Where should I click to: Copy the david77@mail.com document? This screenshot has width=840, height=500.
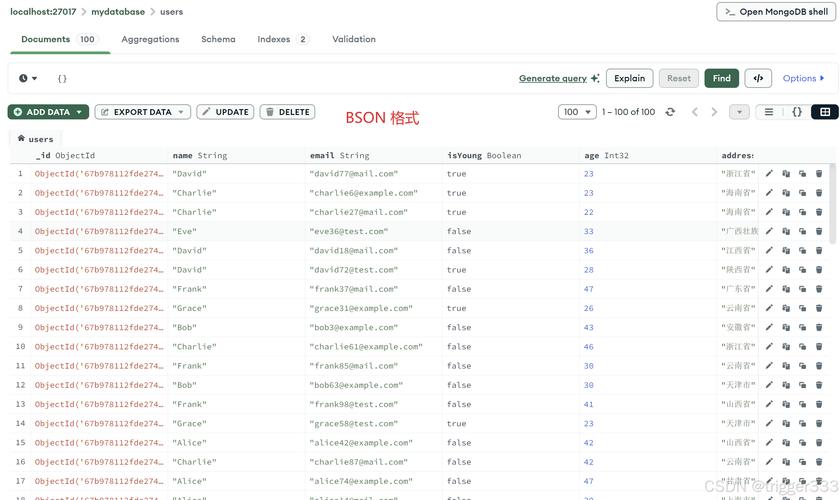[x=786, y=174]
